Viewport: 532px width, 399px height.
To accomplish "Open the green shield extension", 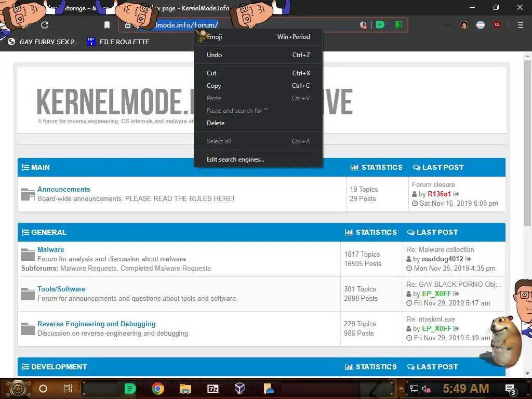I will point(398,25).
